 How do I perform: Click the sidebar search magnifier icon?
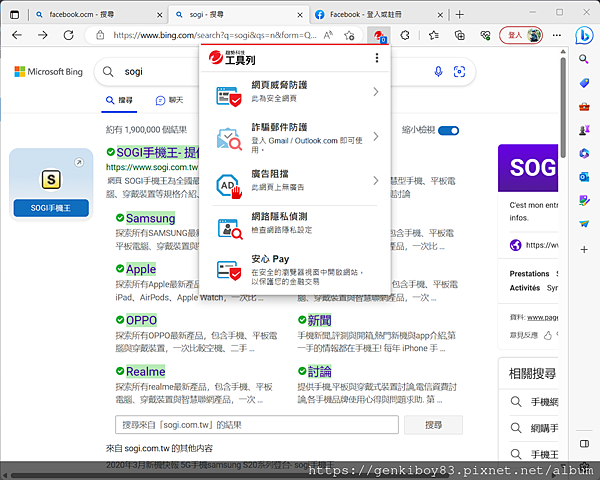[x=584, y=59]
